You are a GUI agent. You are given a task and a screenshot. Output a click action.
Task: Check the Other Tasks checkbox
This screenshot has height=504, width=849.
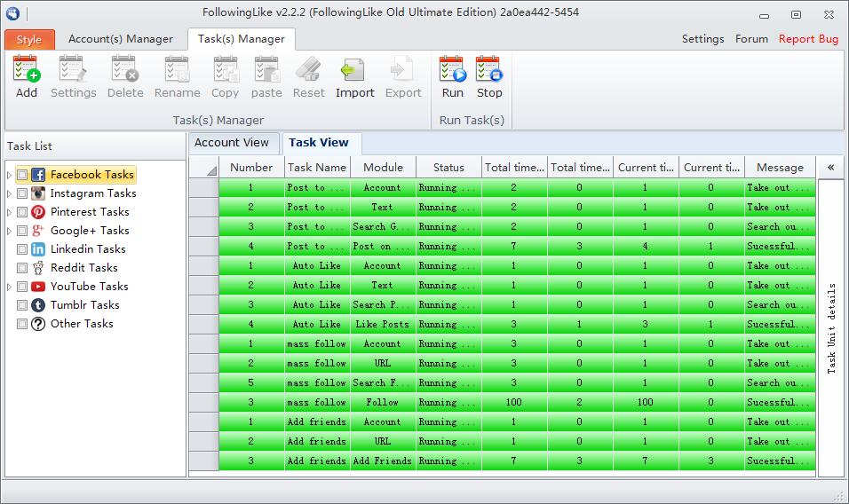22,323
